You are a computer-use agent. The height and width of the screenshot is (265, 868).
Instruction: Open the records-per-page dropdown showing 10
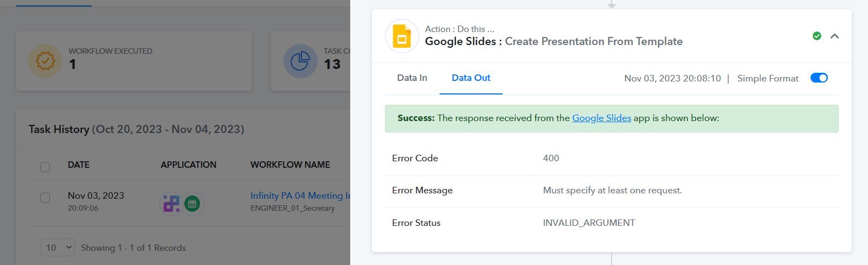[x=57, y=248]
